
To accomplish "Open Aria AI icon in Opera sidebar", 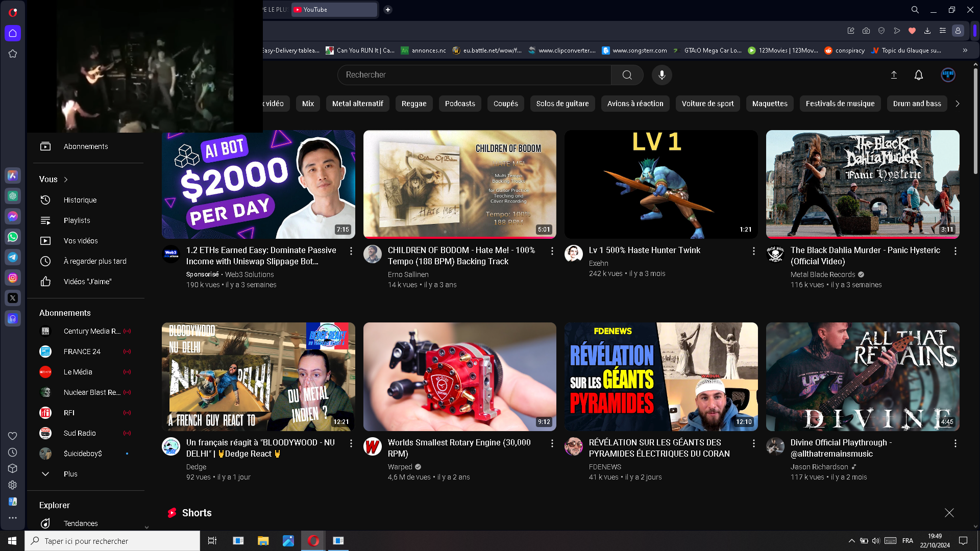I will [13, 176].
